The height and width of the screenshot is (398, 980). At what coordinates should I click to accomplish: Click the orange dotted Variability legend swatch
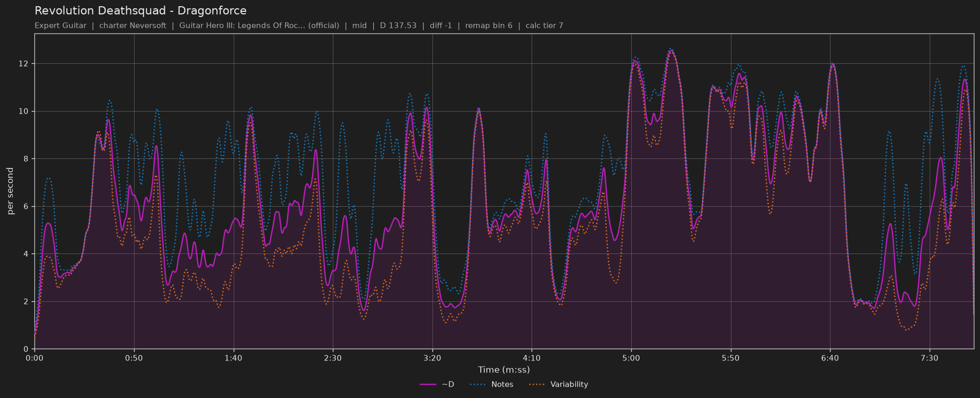537,385
